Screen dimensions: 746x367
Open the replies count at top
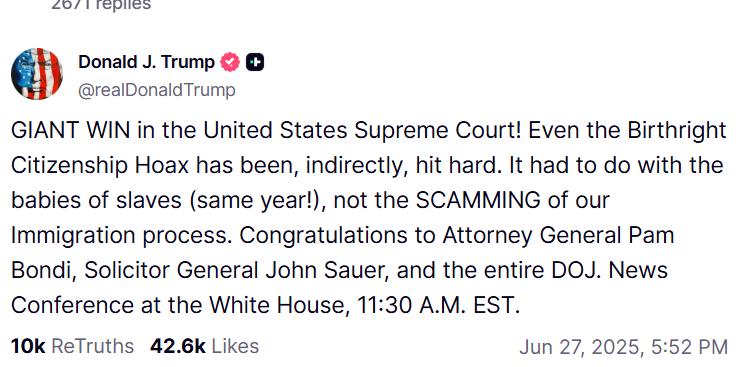tap(101, 5)
